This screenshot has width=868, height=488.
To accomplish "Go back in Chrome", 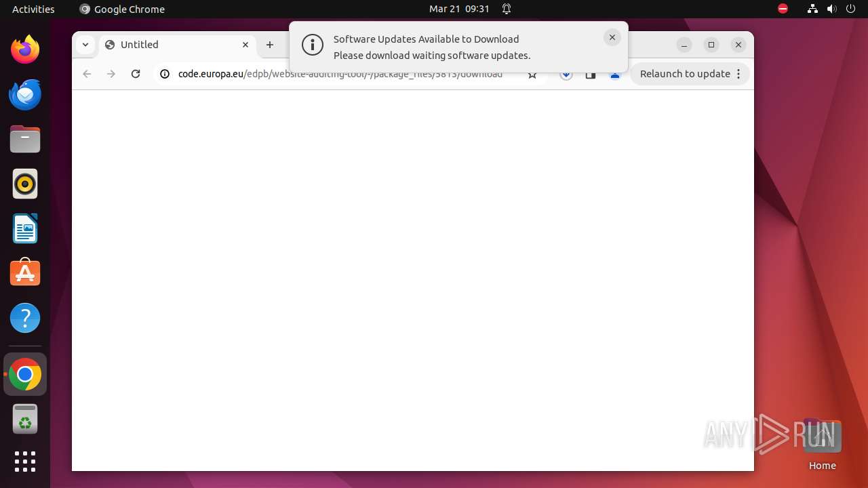I will tap(87, 74).
